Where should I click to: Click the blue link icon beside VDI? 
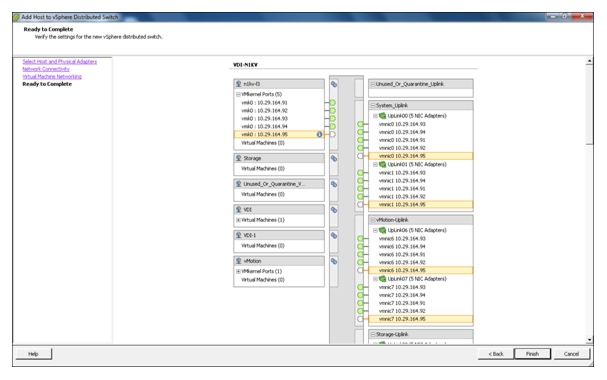[334, 210]
